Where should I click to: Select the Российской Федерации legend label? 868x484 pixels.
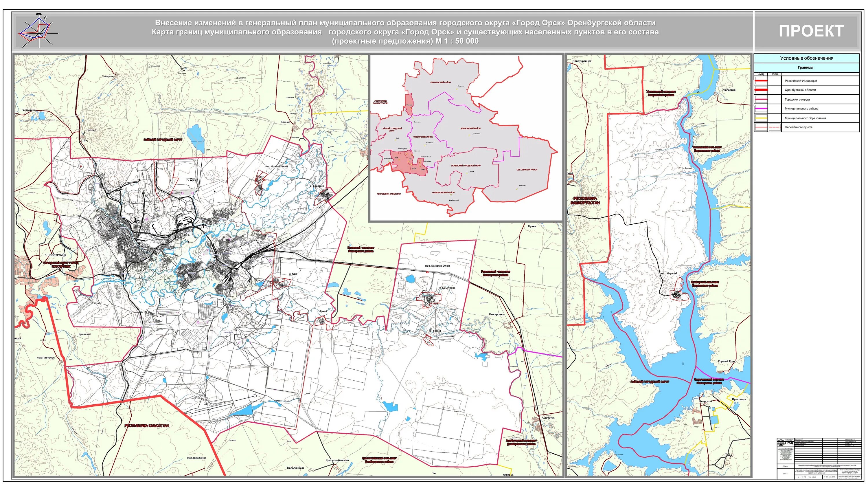tap(801, 81)
